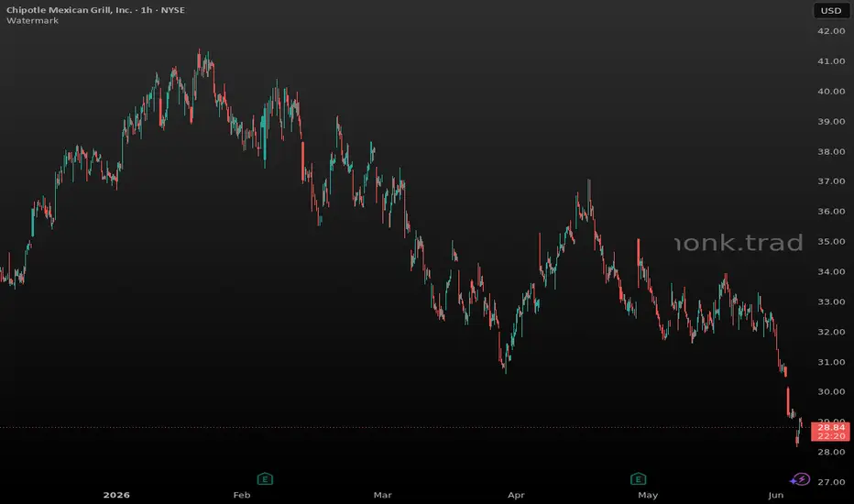Click the 37.00 price axis label
This screenshot has height=504, width=854.
tap(831, 181)
